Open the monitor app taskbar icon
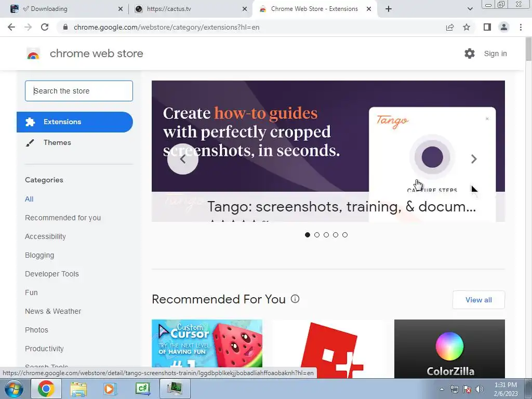The image size is (532, 399). (x=175, y=389)
